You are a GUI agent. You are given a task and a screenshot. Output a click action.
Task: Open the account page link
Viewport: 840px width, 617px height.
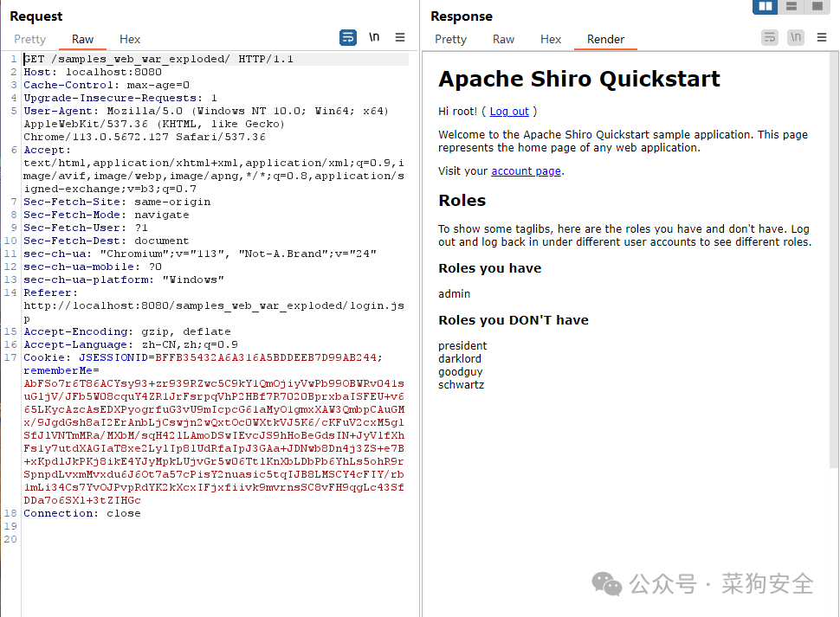coord(526,171)
